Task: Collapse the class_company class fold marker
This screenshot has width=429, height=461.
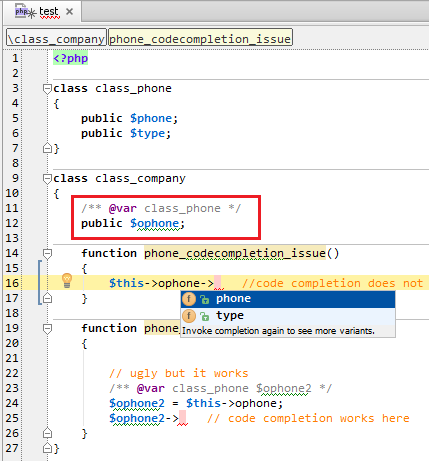Action: [x=47, y=179]
